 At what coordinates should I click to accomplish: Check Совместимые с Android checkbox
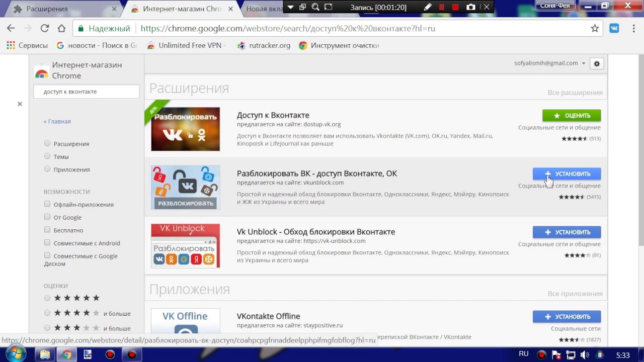[x=47, y=243]
